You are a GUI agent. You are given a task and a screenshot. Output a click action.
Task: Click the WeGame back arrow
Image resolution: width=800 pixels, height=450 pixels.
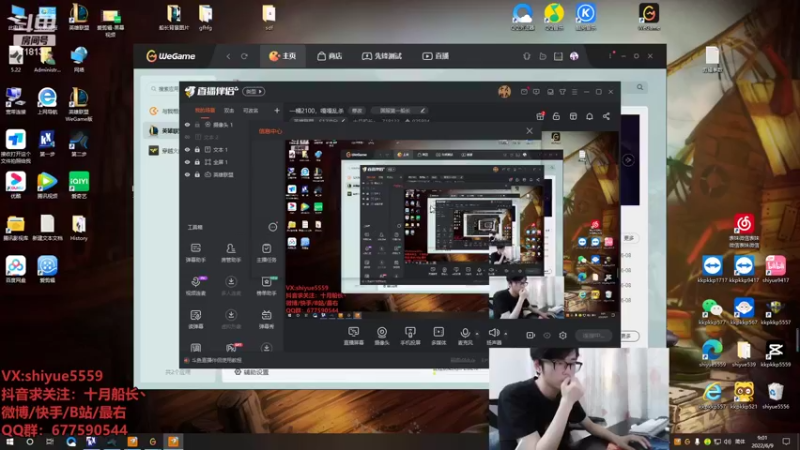228,56
